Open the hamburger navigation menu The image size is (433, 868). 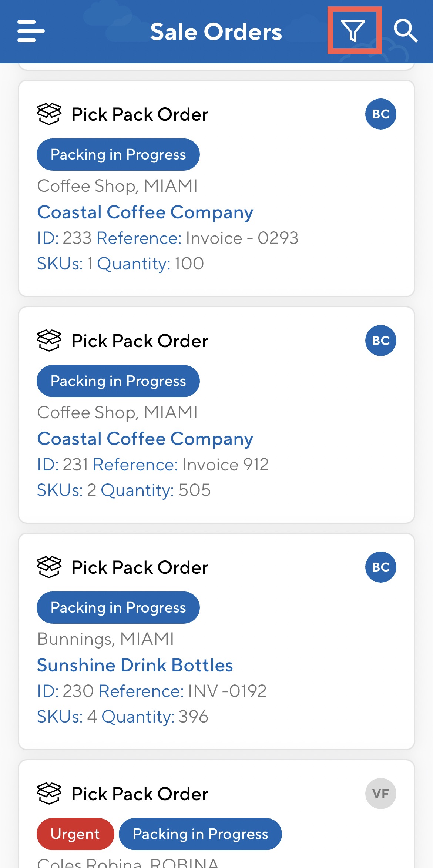(x=31, y=31)
